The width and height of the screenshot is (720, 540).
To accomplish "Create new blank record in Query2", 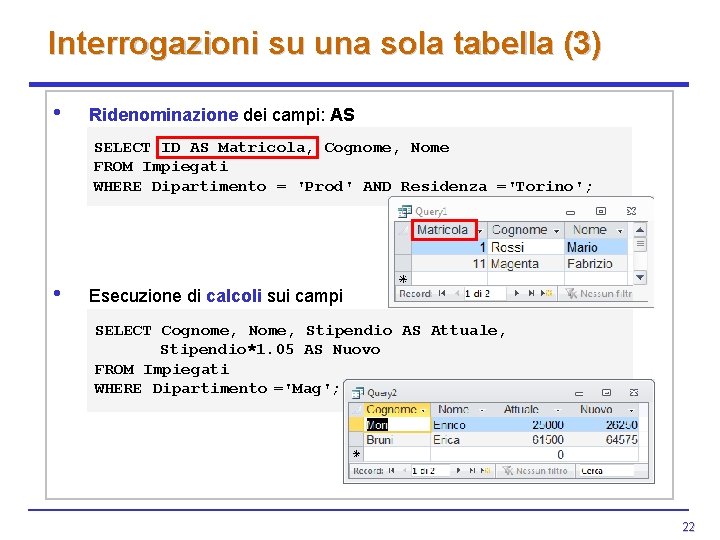I will click(x=485, y=471).
